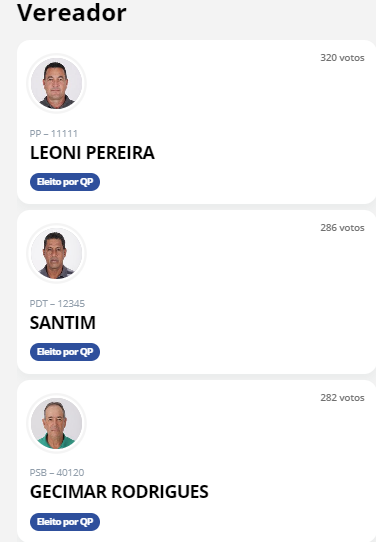Click the Eleito por QP badge under Leoni Pereira
Viewport: 376px width, 542px height.
click(x=65, y=182)
